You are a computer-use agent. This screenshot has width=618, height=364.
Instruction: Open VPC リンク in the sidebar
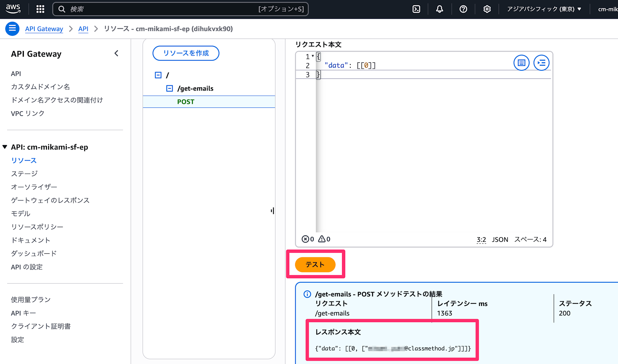(x=28, y=113)
